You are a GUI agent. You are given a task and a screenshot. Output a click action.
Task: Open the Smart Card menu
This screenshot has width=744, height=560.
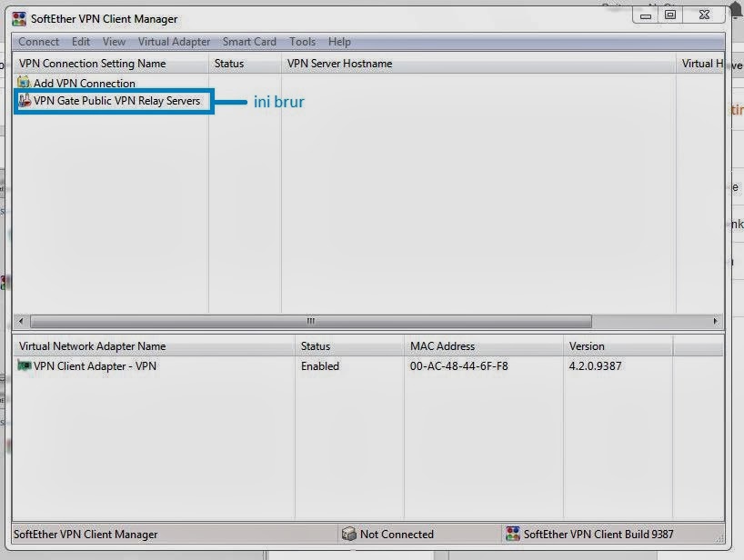[249, 42]
